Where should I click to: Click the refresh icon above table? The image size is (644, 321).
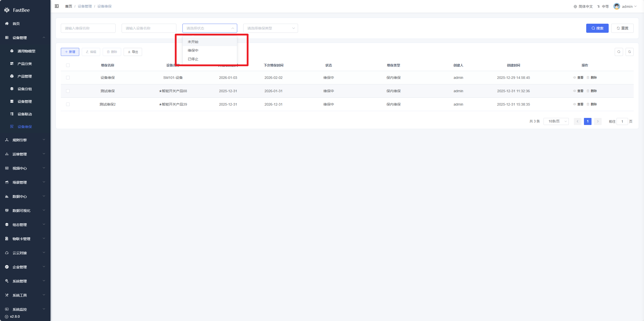pyautogui.click(x=629, y=52)
